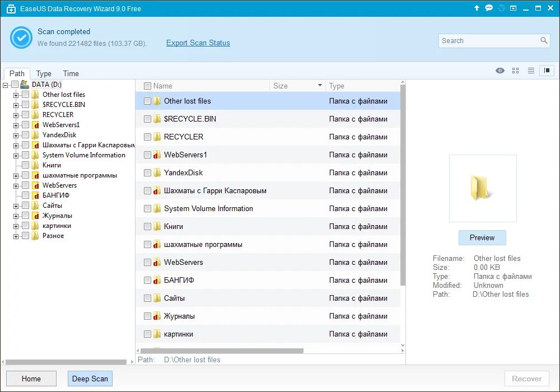Sort by the Type column header
The image size is (560, 392).
pos(337,86)
